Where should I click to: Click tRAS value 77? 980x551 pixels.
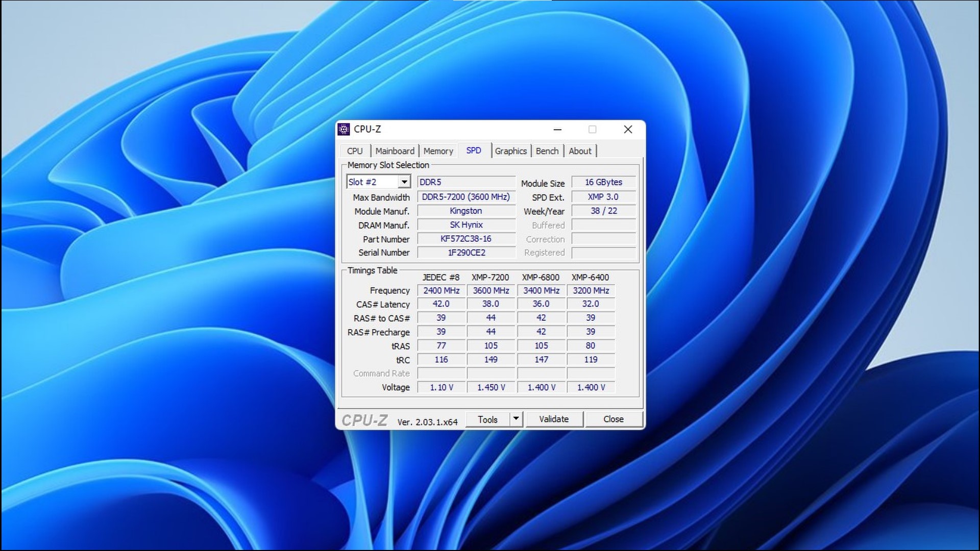(442, 346)
